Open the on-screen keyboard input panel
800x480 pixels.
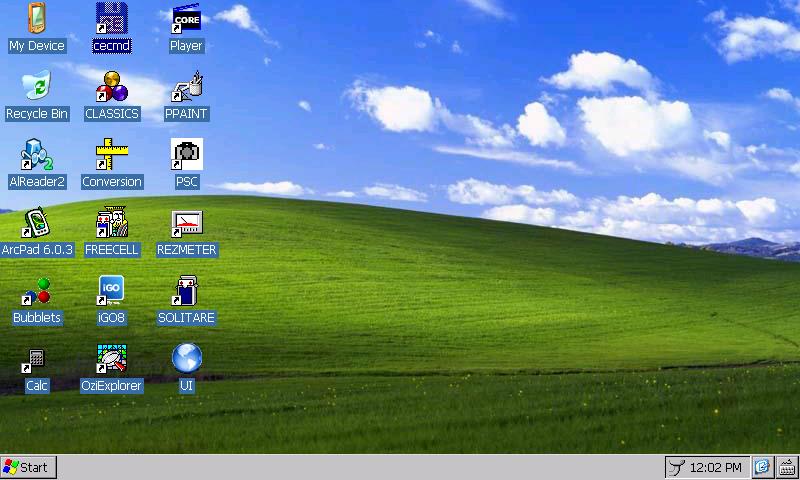click(787, 467)
